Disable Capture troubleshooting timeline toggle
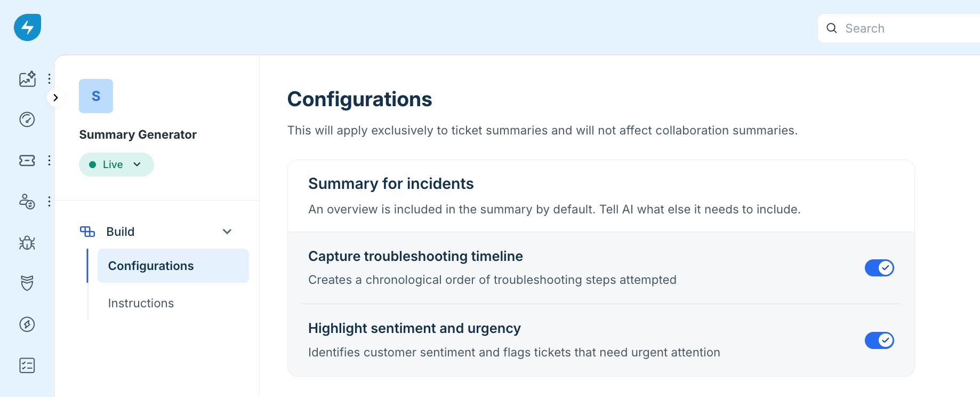Viewport: 980px width, 397px height. click(879, 268)
